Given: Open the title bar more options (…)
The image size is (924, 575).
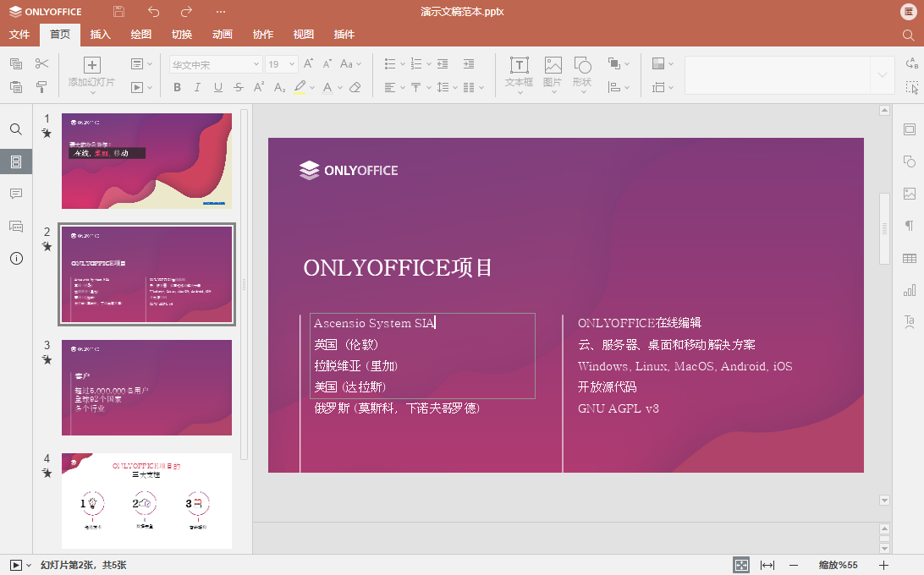Looking at the screenshot, I should pos(220,11).
